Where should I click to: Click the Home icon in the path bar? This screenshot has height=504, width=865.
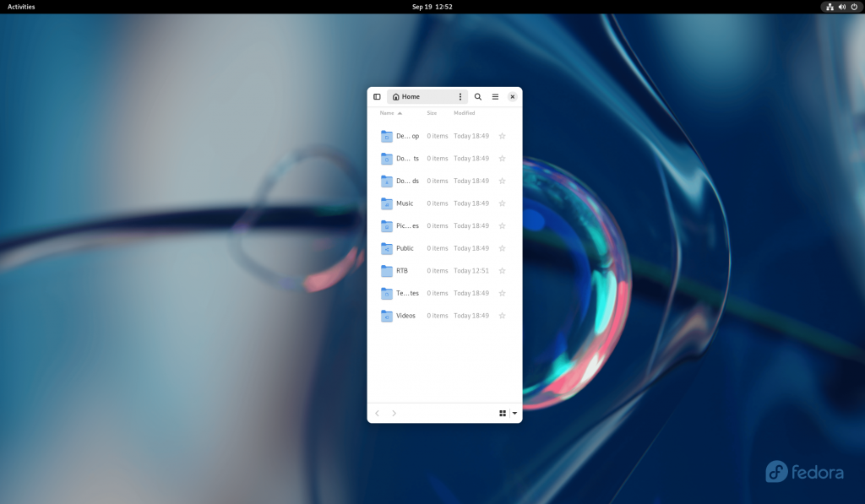click(396, 96)
